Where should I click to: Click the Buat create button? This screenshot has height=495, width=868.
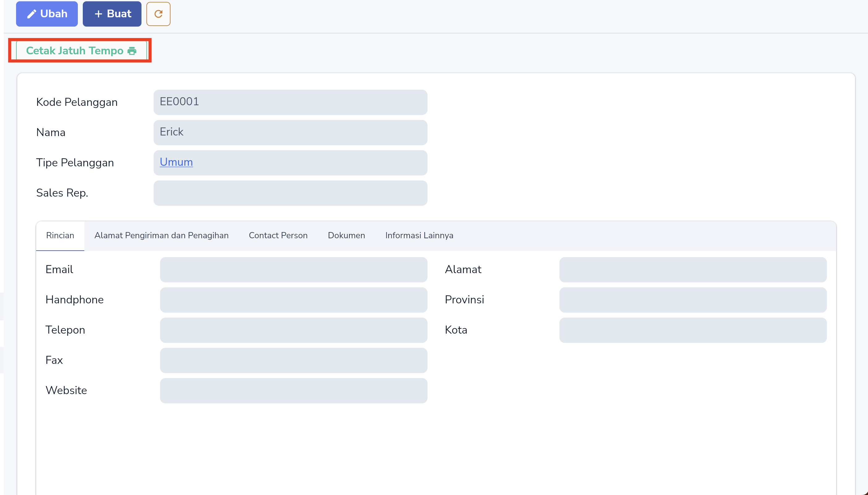pos(112,14)
